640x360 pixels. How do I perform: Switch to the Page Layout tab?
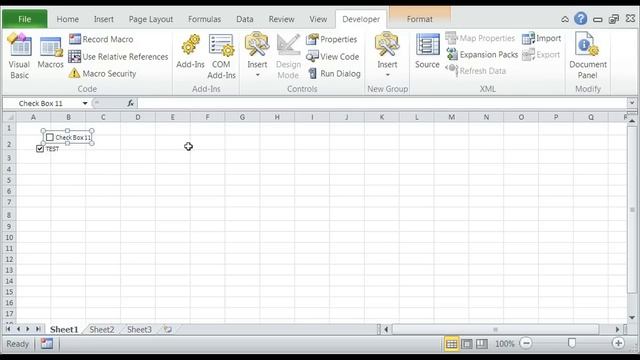point(151,19)
